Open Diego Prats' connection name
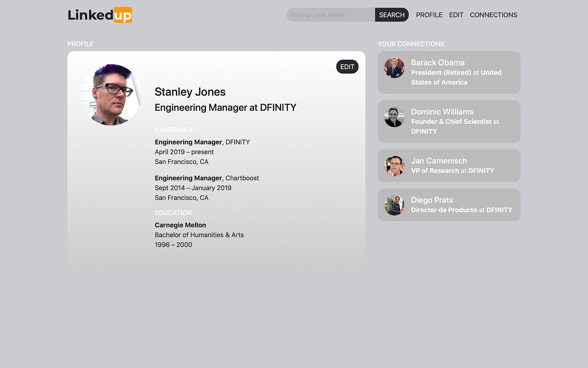 click(x=432, y=200)
